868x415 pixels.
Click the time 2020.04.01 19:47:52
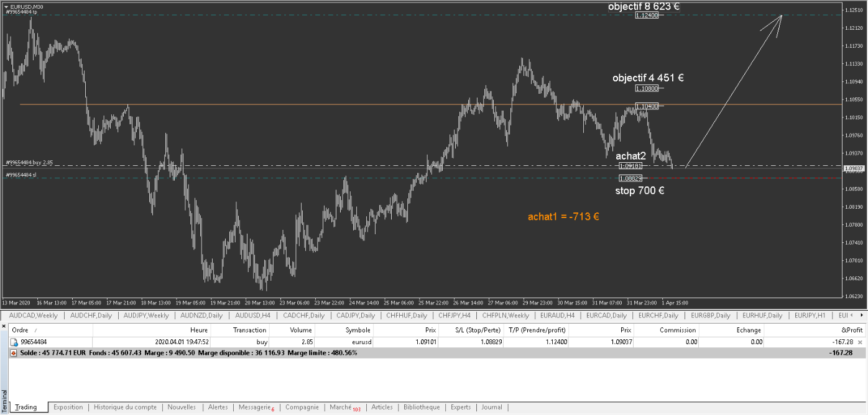182,342
